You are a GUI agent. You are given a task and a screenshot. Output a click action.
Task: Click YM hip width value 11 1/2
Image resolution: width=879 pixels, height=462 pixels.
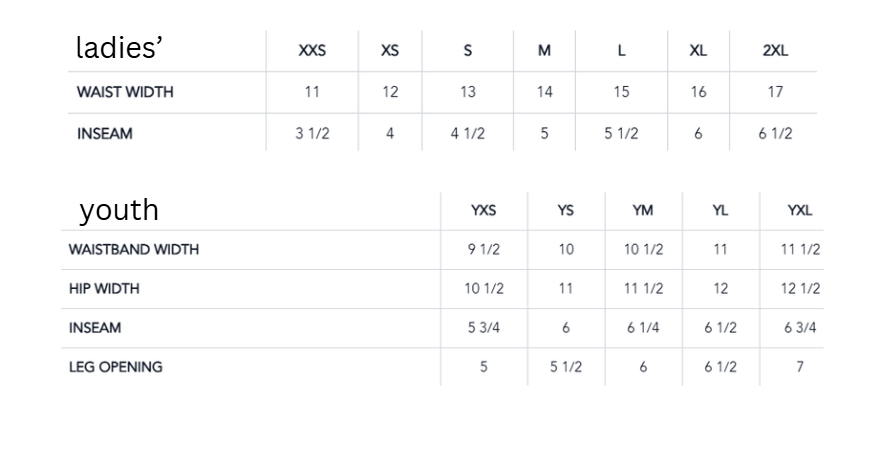(x=644, y=289)
